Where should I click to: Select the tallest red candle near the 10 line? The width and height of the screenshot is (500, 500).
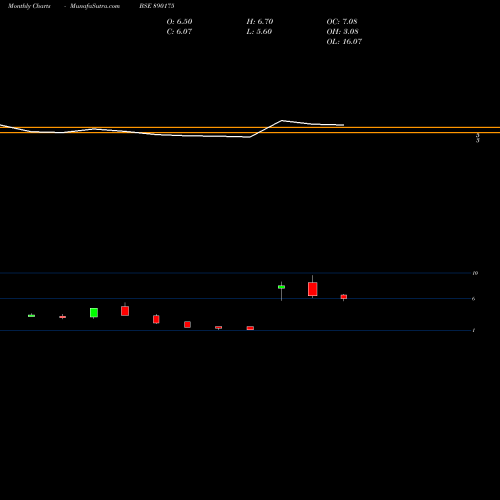[x=313, y=289]
